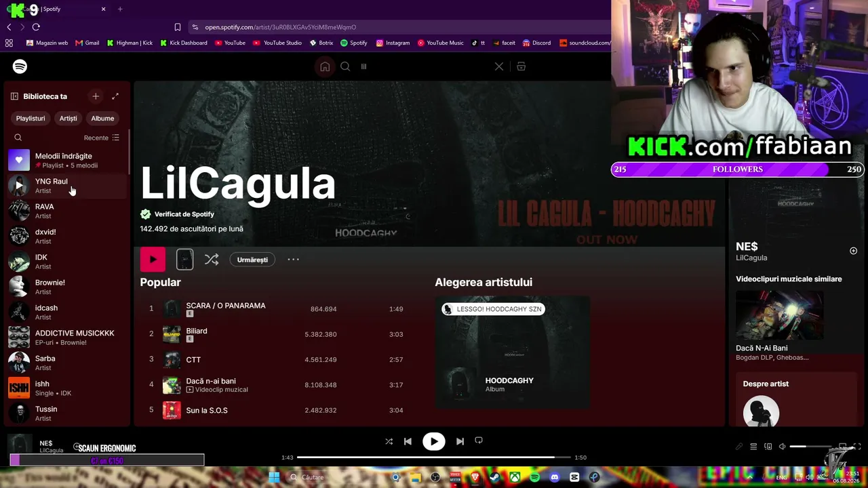Open artist Sarba in library

(x=66, y=363)
